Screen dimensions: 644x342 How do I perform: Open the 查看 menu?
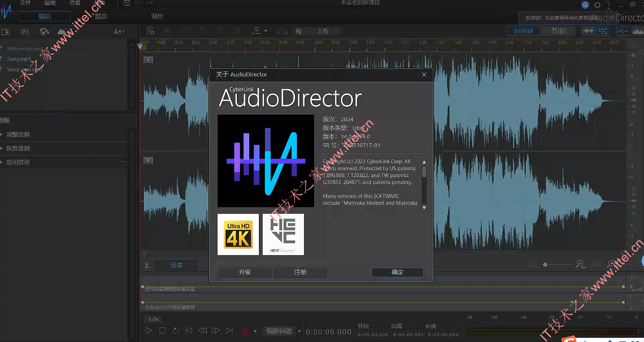pyautogui.click(x=75, y=3)
